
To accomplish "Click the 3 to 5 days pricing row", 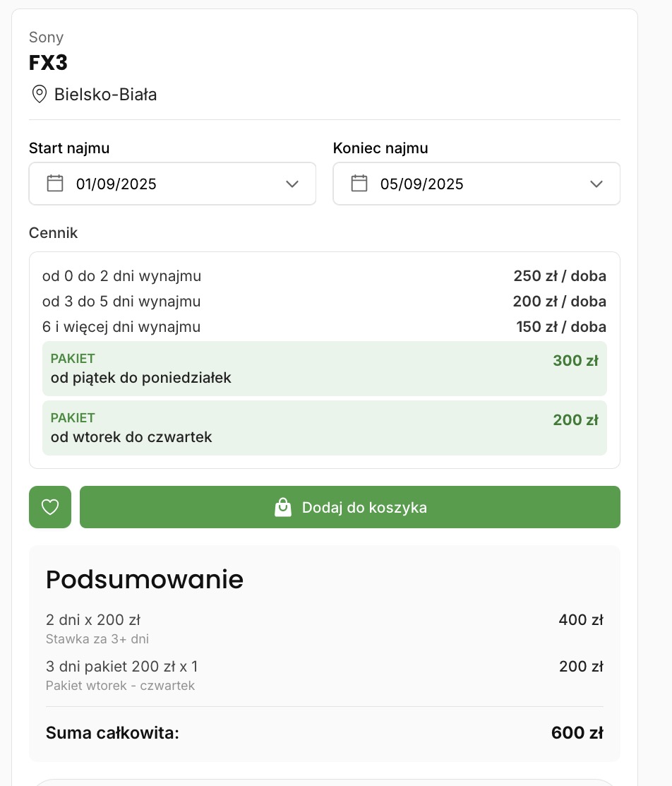I will (x=324, y=302).
